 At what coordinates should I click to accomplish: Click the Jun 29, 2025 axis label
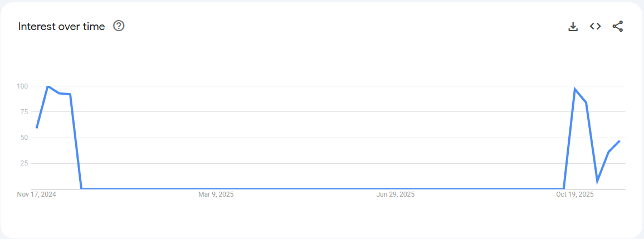[396, 194]
